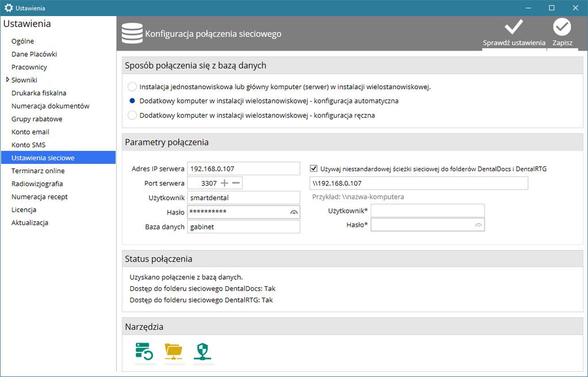The height and width of the screenshot is (377, 588).
Task: Close the Ustawienia window
Action: (575, 8)
